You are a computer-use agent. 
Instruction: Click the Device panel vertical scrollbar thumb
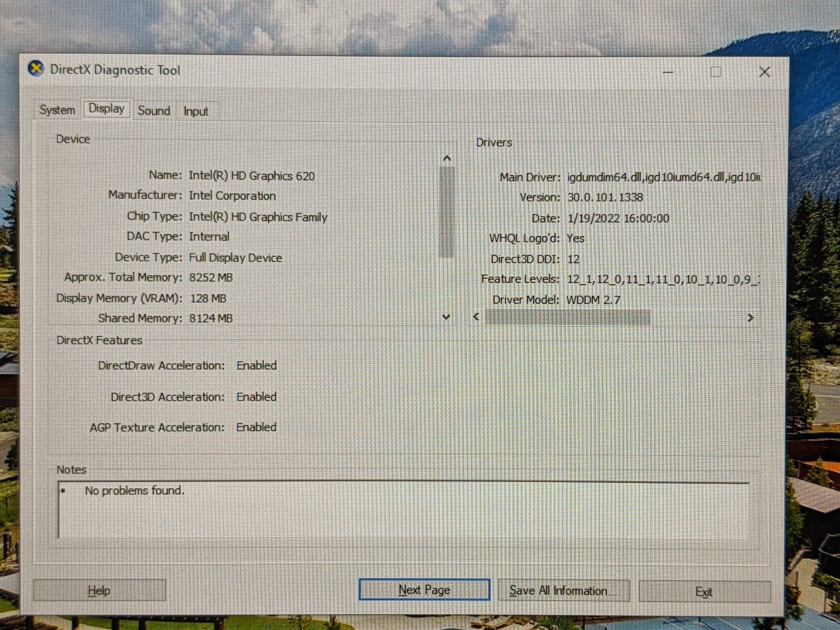[447, 212]
